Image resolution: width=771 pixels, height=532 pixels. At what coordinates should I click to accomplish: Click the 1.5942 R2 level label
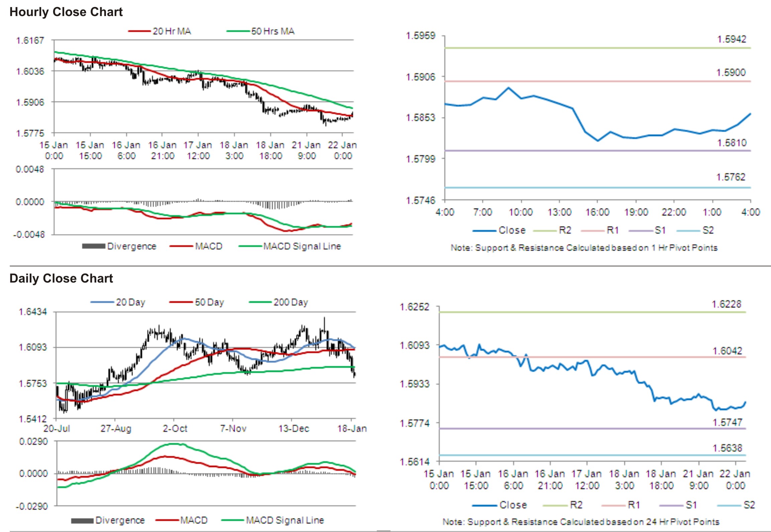[732, 39]
